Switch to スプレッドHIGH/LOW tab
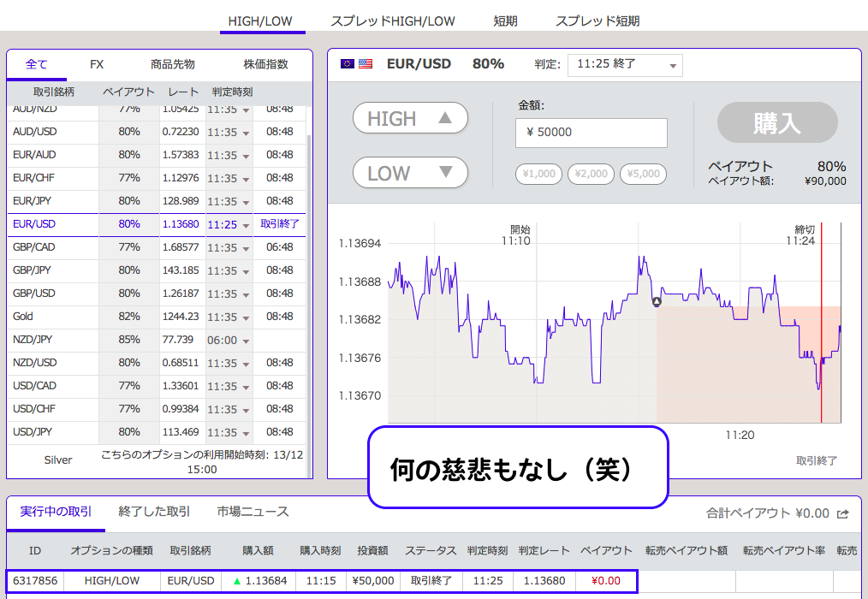The image size is (868, 599). [x=393, y=21]
